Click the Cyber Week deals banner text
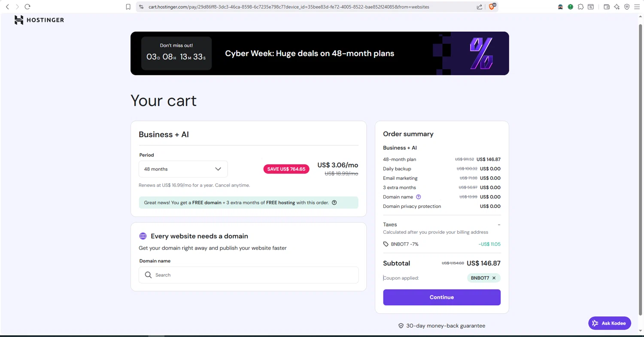The height and width of the screenshot is (337, 644). (310, 54)
